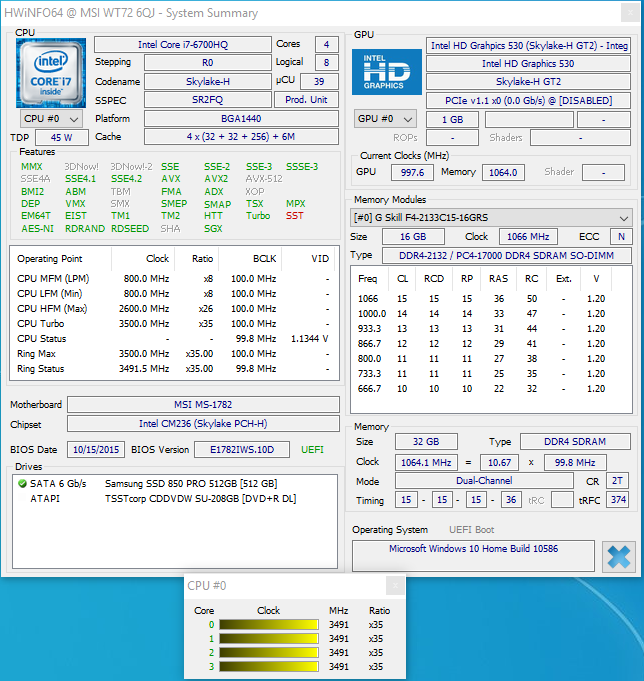Click the CPU Status voltage 1.1344 V
The width and height of the screenshot is (644, 681).
click(x=309, y=338)
